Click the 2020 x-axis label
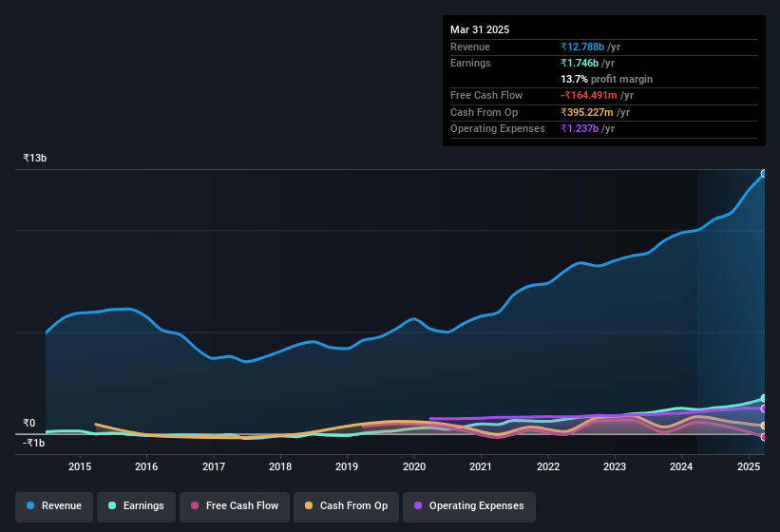Viewport: 780px width, 532px height. point(414,466)
